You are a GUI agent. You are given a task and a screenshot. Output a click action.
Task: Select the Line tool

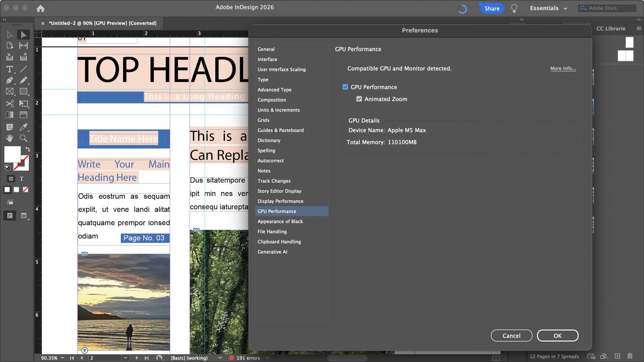click(23, 69)
